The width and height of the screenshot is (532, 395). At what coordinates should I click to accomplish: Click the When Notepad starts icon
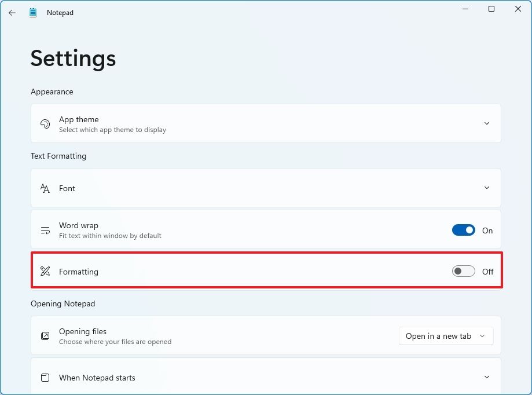pyautogui.click(x=45, y=377)
